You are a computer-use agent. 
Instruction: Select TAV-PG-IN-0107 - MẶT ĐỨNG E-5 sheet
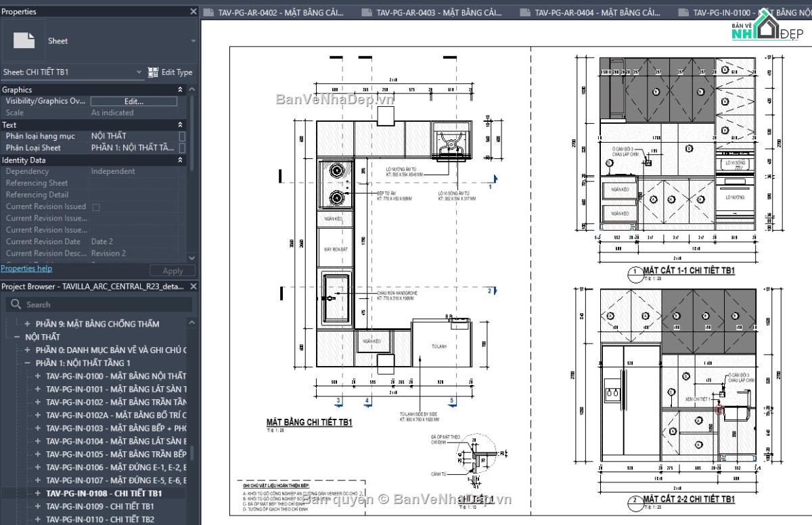click(116, 480)
